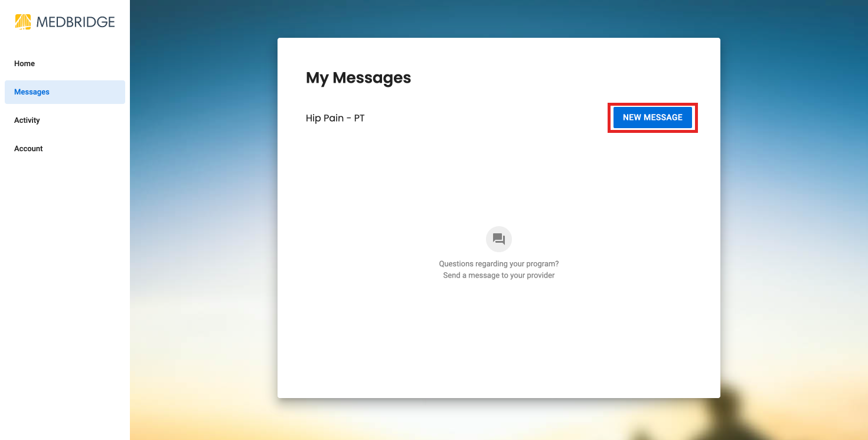Tap the conversation icon above the prompt text
The width and height of the screenshot is (868, 440).
tap(499, 239)
